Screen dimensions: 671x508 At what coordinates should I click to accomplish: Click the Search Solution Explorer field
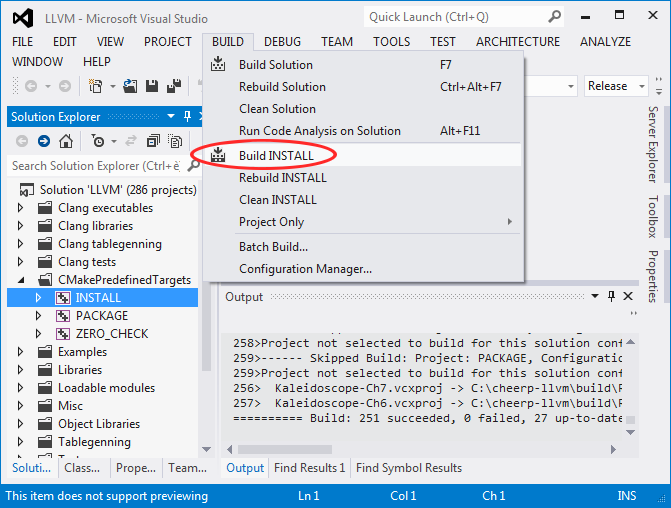click(x=95, y=166)
